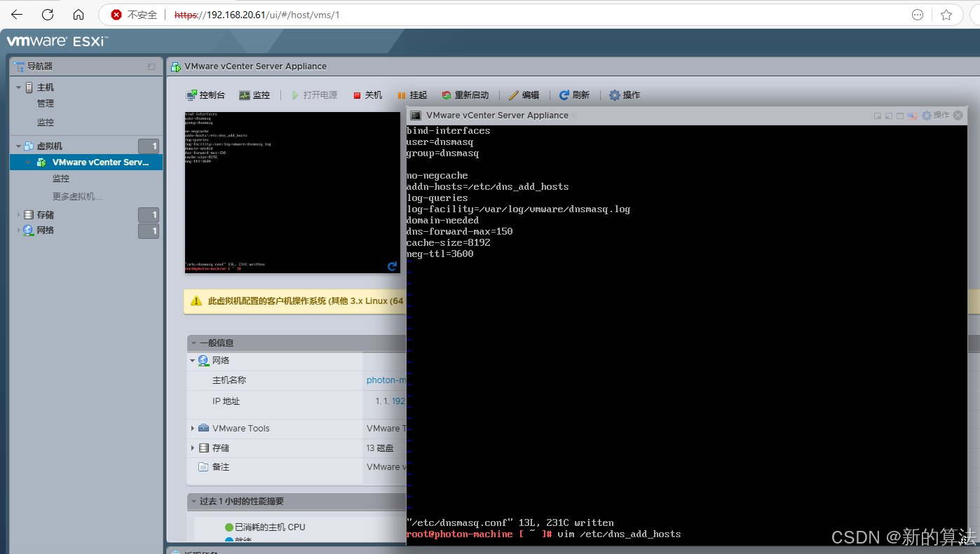Reload the page with the browser refresh icon

48,14
